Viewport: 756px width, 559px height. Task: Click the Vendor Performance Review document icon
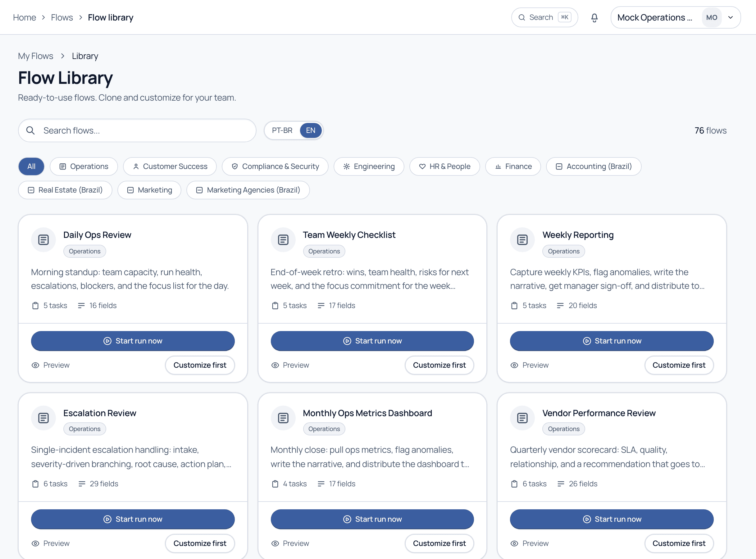click(522, 418)
